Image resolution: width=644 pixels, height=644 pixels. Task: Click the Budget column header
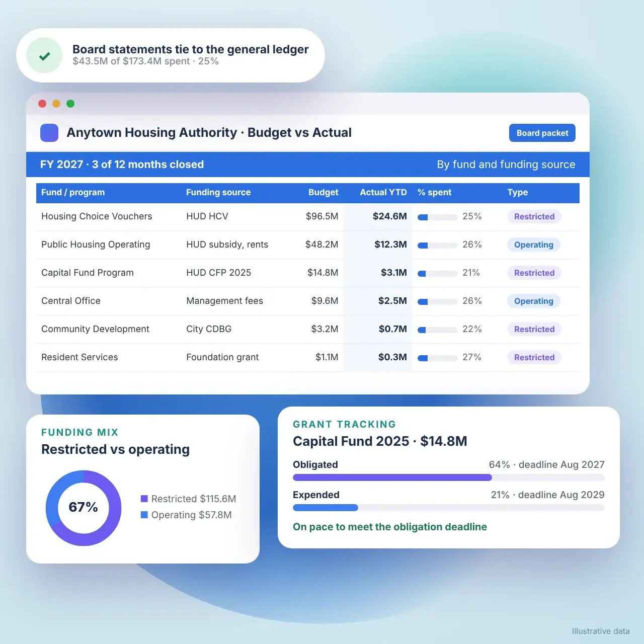[x=324, y=192]
